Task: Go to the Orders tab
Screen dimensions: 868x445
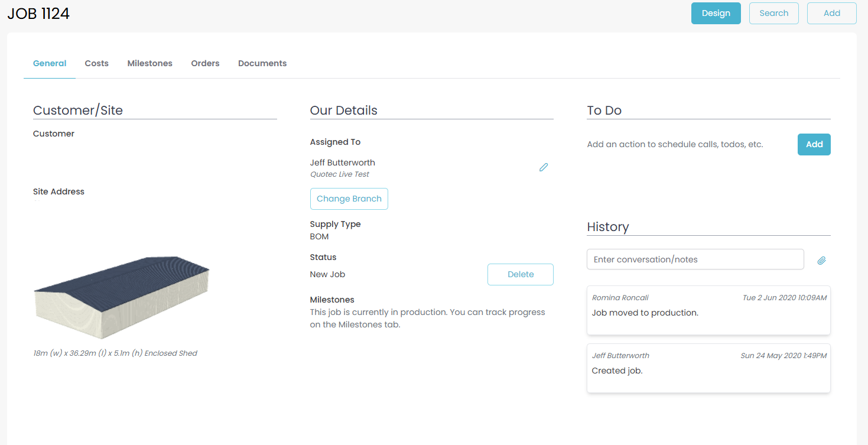Action: click(x=205, y=63)
